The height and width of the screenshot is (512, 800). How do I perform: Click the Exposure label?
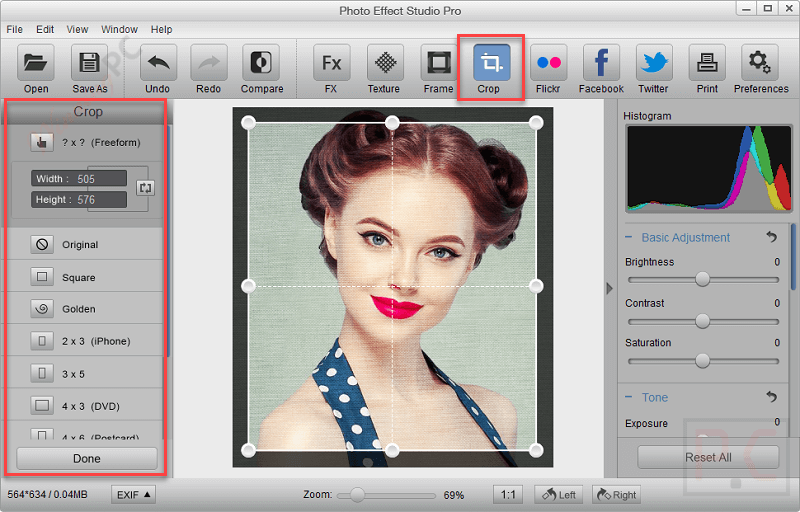click(x=646, y=423)
